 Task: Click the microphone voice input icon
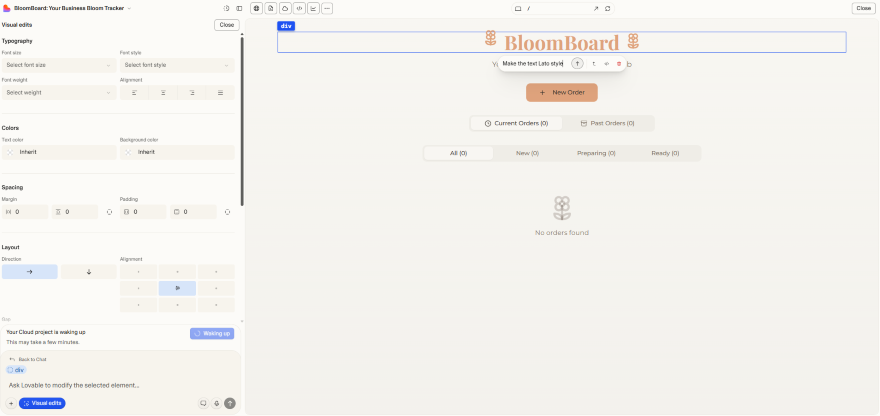click(x=217, y=403)
